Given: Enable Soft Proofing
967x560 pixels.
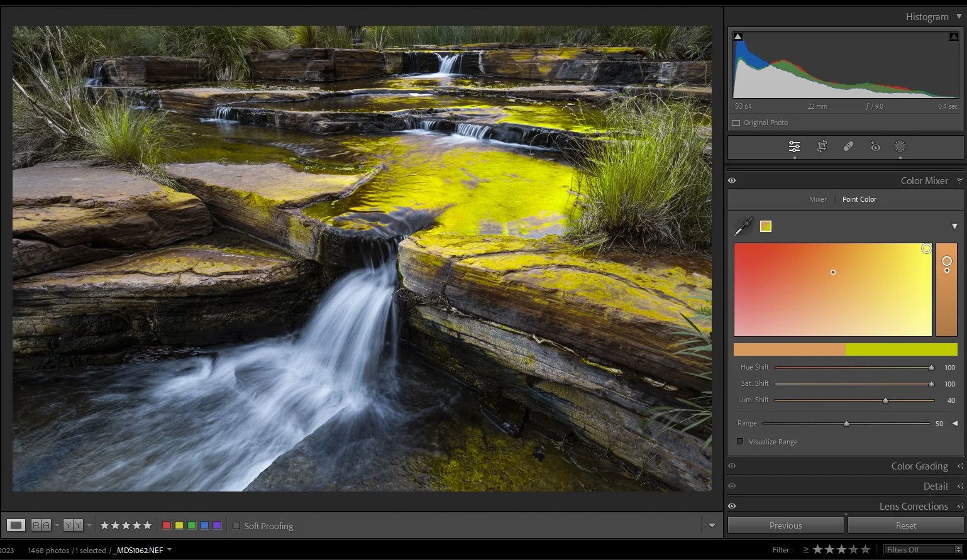Looking at the screenshot, I should tap(236, 525).
